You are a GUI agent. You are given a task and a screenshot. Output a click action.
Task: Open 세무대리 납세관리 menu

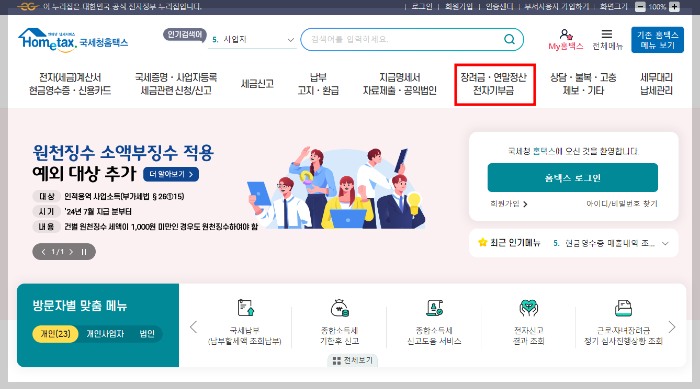pos(656,84)
